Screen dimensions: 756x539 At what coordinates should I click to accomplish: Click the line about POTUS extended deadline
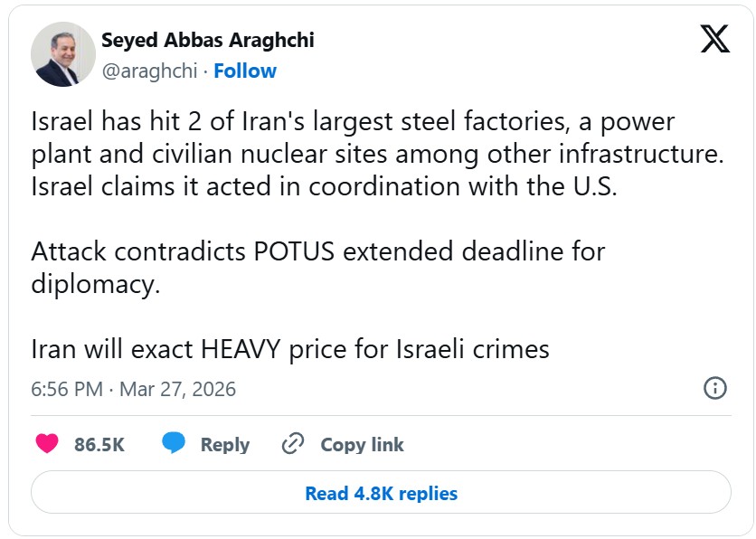(317, 251)
